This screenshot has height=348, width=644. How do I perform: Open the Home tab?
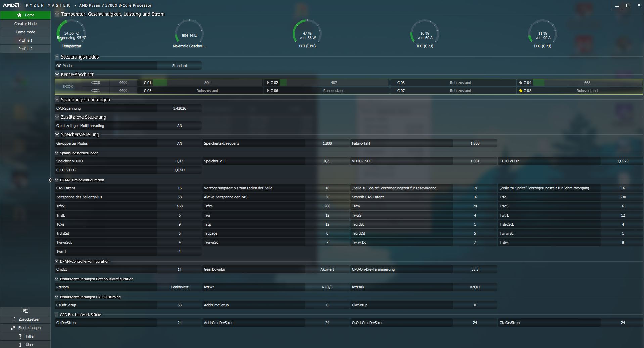pyautogui.click(x=26, y=15)
